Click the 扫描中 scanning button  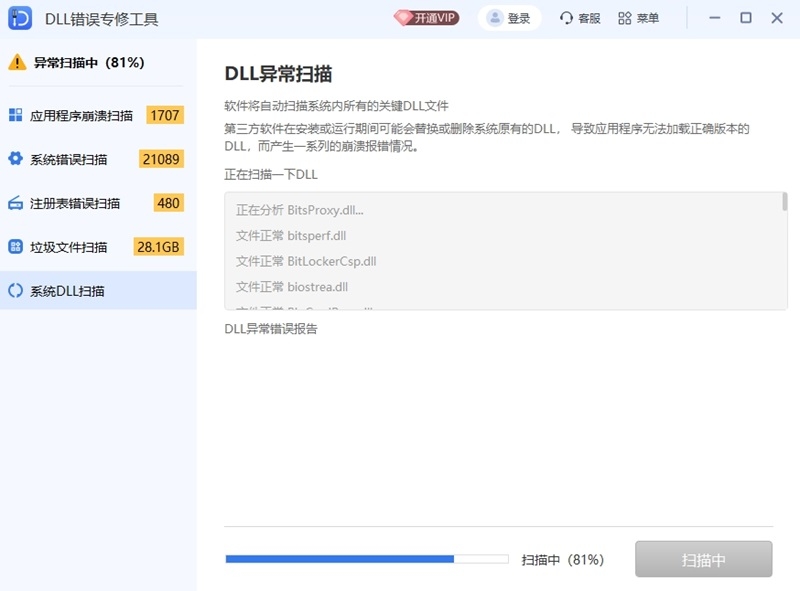pos(704,560)
